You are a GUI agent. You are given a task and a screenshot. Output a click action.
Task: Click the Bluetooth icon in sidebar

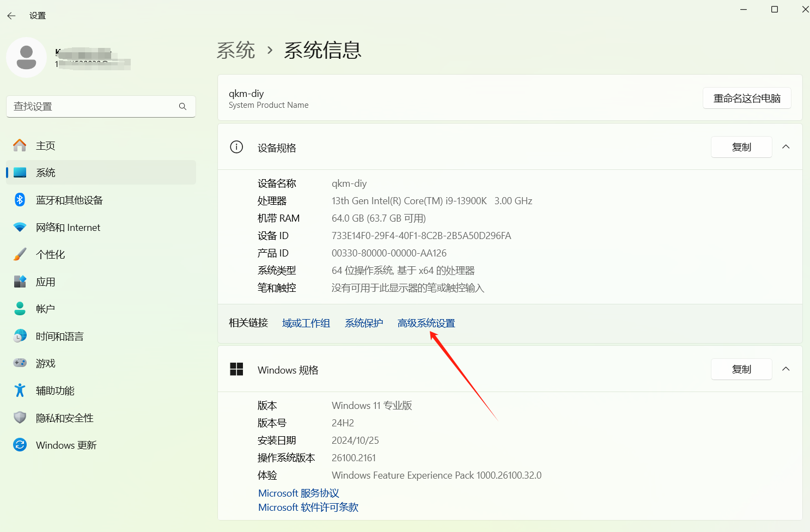tap(20, 200)
